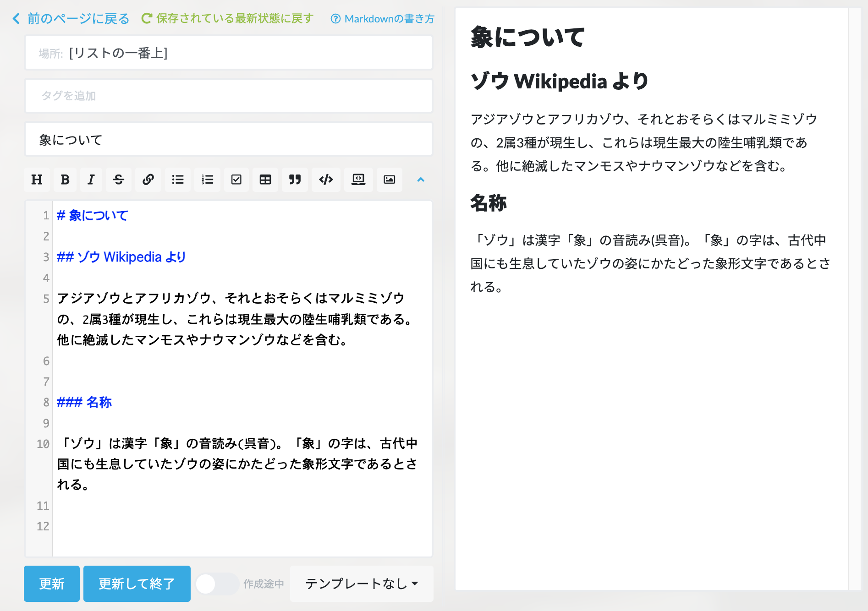Insert inline code with the </> icon
This screenshot has width=868, height=611.
tap(326, 180)
